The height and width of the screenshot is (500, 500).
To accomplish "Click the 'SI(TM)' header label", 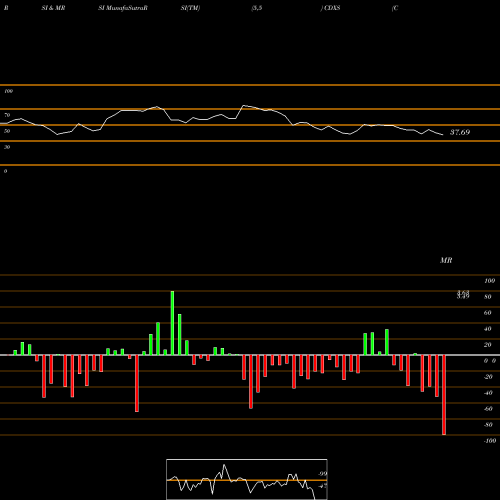I will tap(190, 8).
